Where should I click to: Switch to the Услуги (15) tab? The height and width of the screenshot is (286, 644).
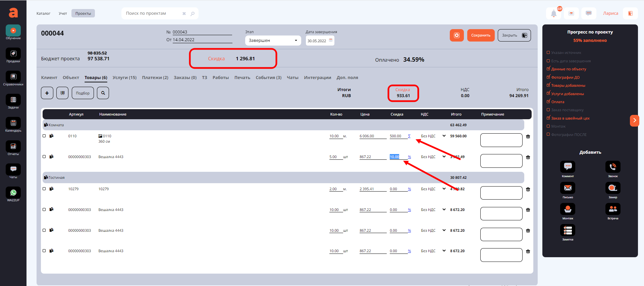click(x=124, y=78)
